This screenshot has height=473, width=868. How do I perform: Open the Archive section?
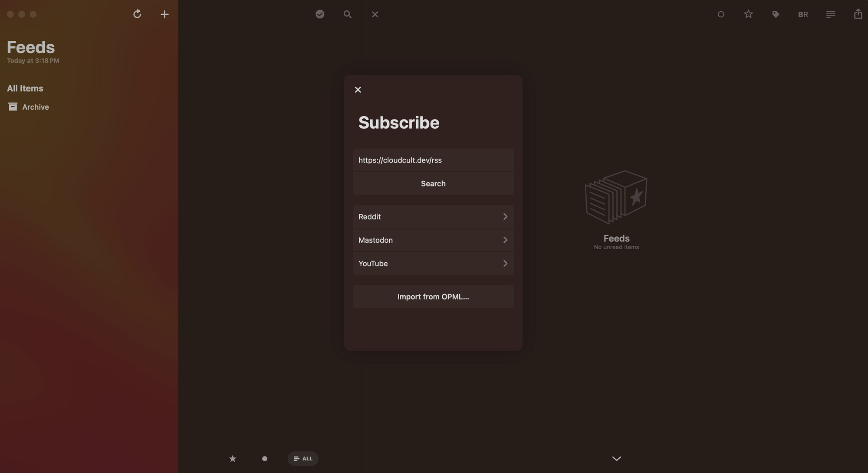pyautogui.click(x=35, y=107)
